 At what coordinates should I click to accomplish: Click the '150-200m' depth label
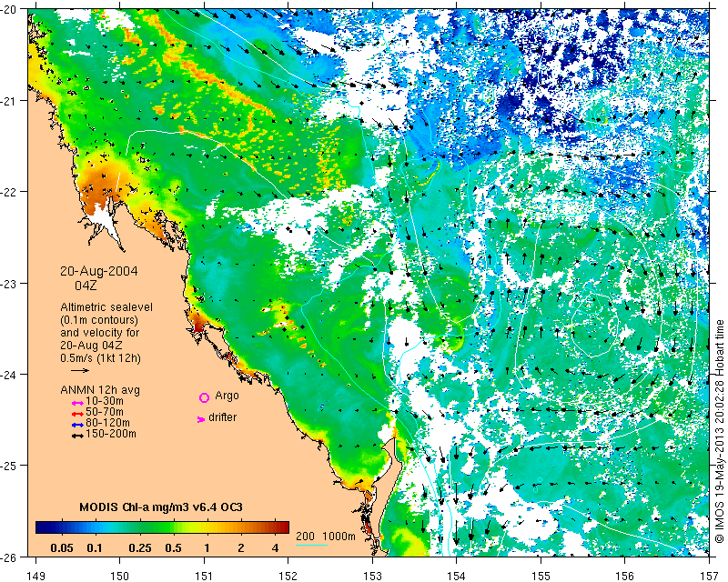pos(111,434)
